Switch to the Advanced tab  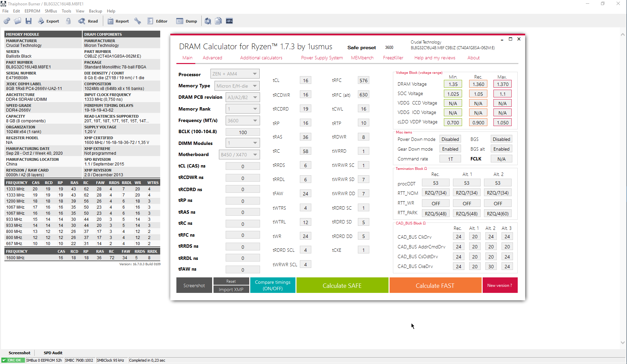pos(212,58)
